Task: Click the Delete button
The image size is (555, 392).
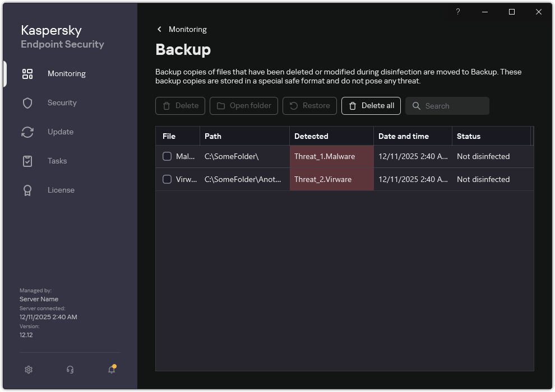Action: [x=180, y=106]
